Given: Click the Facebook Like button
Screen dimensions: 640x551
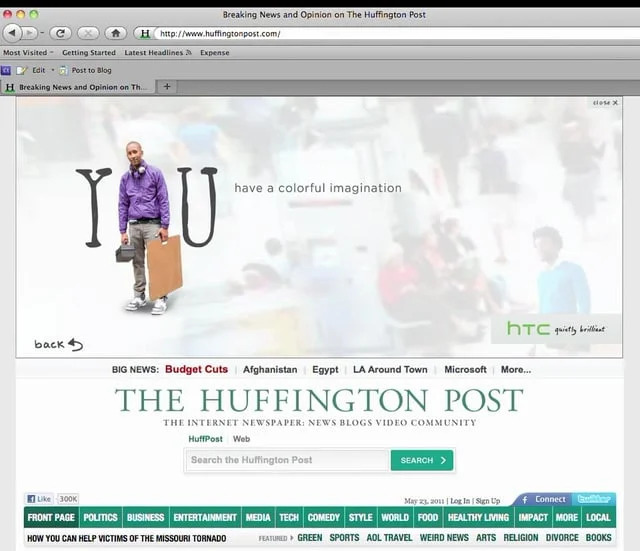Looking at the screenshot, I should pyautogui.click(x=39, y=499).
